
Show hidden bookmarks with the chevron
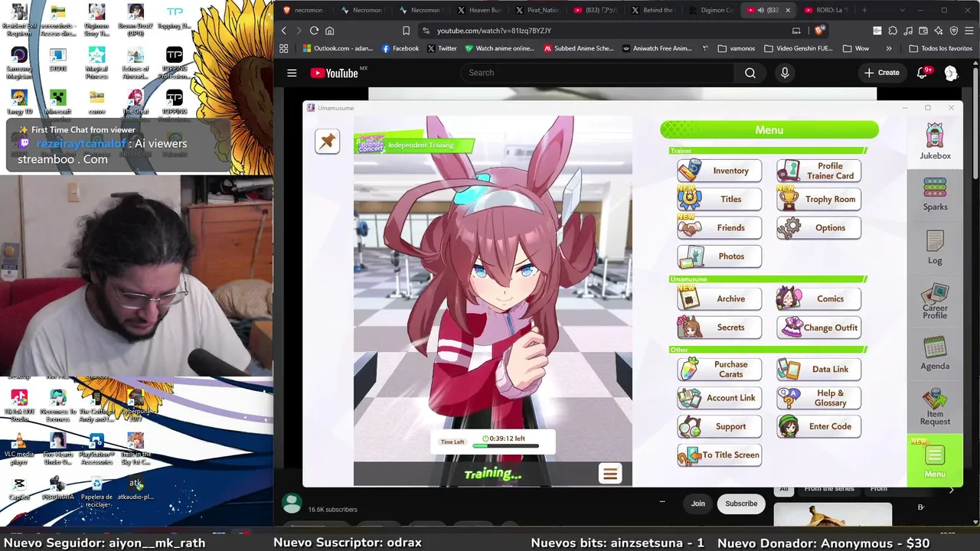(889, 48)
